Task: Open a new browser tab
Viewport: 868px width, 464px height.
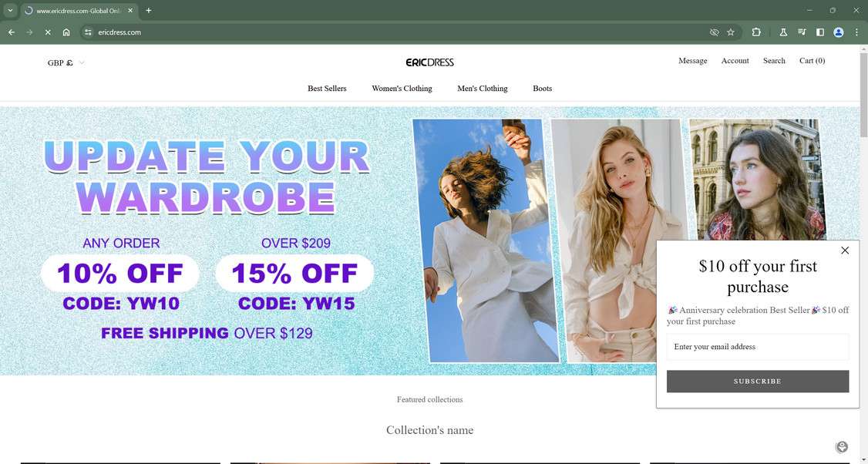Action: pyautogui.click(x=148, y=10)
